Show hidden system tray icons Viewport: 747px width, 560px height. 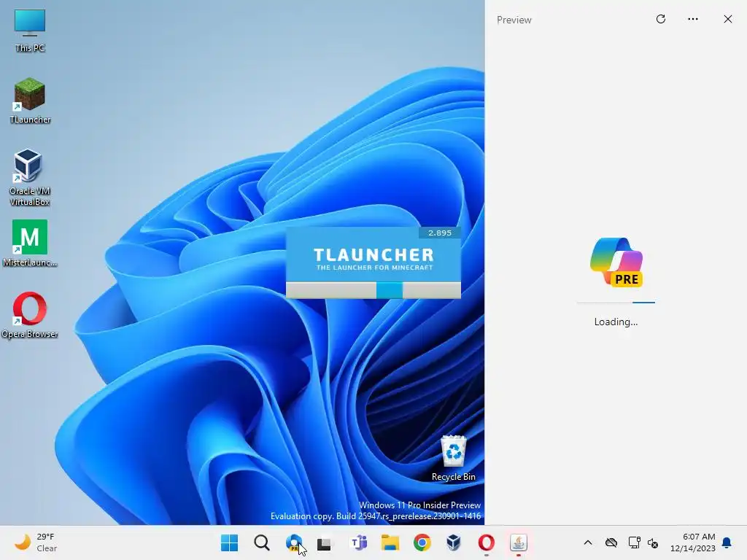point(588,542)
